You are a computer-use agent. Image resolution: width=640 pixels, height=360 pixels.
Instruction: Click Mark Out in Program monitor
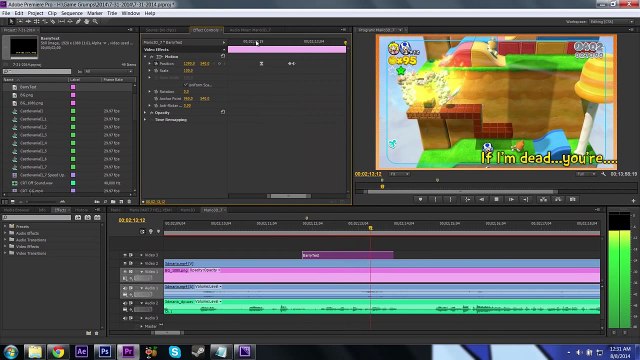(451, 200)
